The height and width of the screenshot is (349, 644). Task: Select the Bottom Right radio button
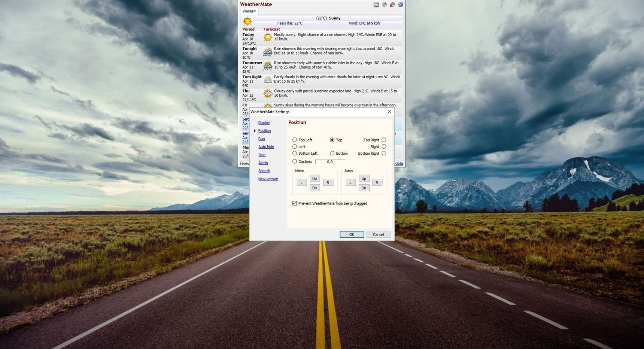(x=384, y=153)
